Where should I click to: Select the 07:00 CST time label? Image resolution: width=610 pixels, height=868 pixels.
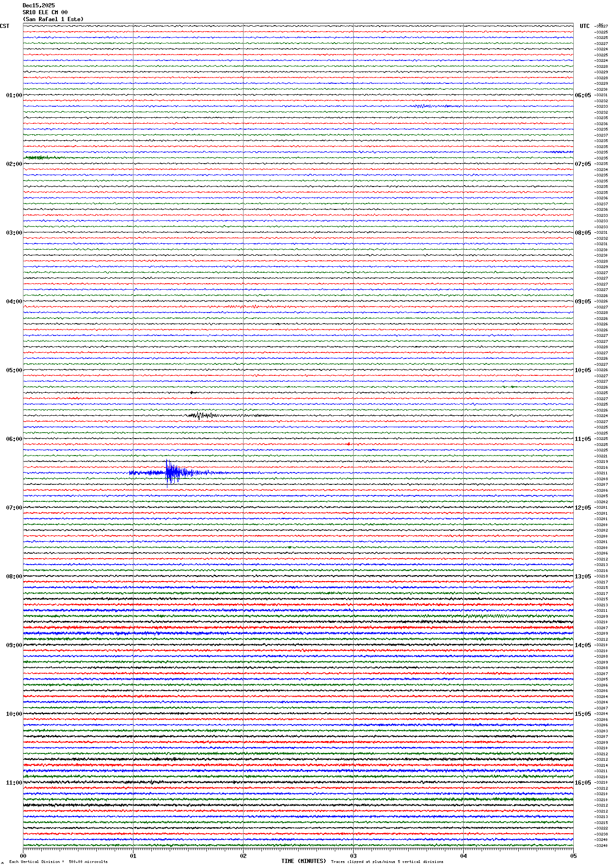(x=14, y=508)
